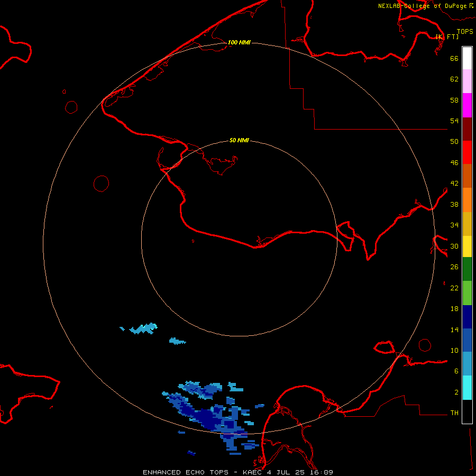
Task: Click the legend value 14
Action: (x=454, y=329)
